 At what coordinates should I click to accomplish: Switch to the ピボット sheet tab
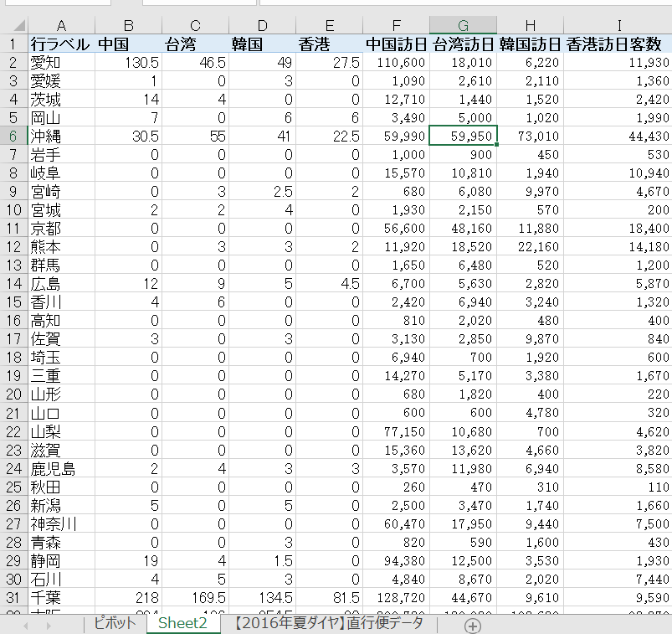point(115,625)
